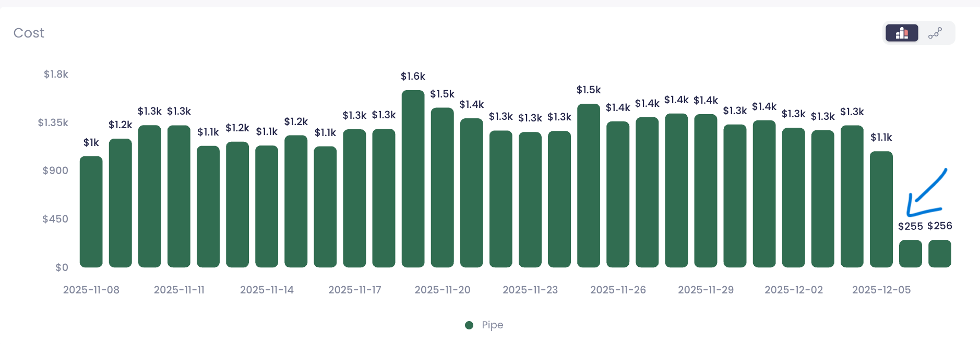Click the tallest $1.6k bar

[412, 177]
